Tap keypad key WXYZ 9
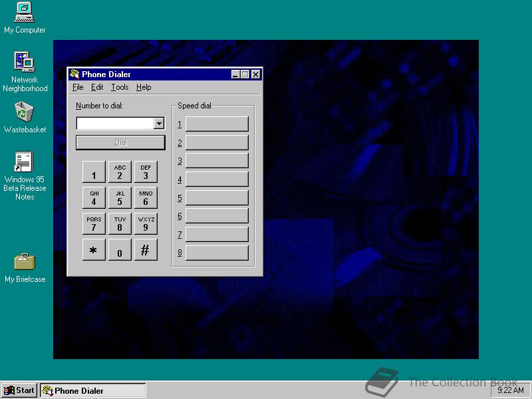532x399 pixels. click(146, 223)
